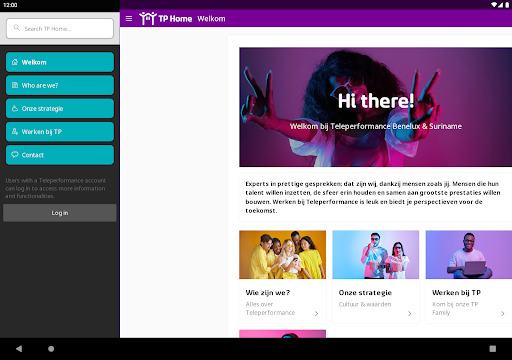This screenshot has height=360, width=512.
Task: Expand the Wie zijn we? card chevron
Action: click(316, 313)
